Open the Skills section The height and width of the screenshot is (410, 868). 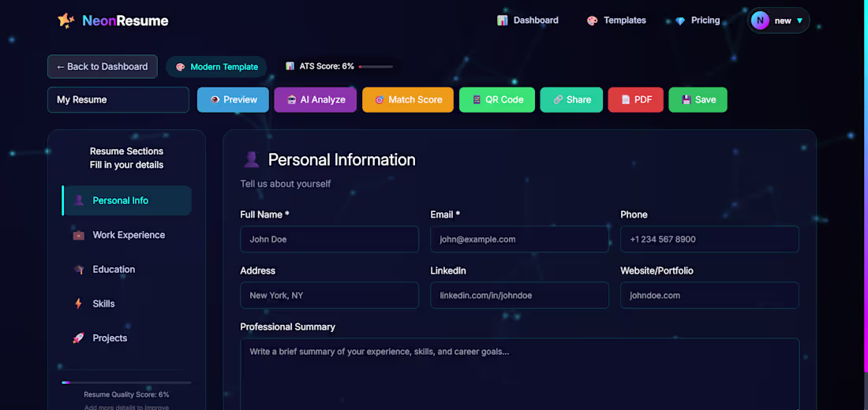127,304
